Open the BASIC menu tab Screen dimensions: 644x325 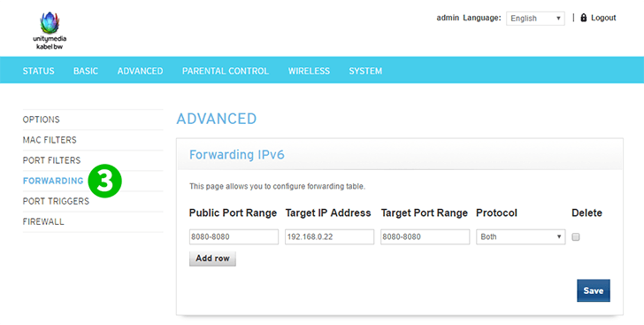click(86, 71)
